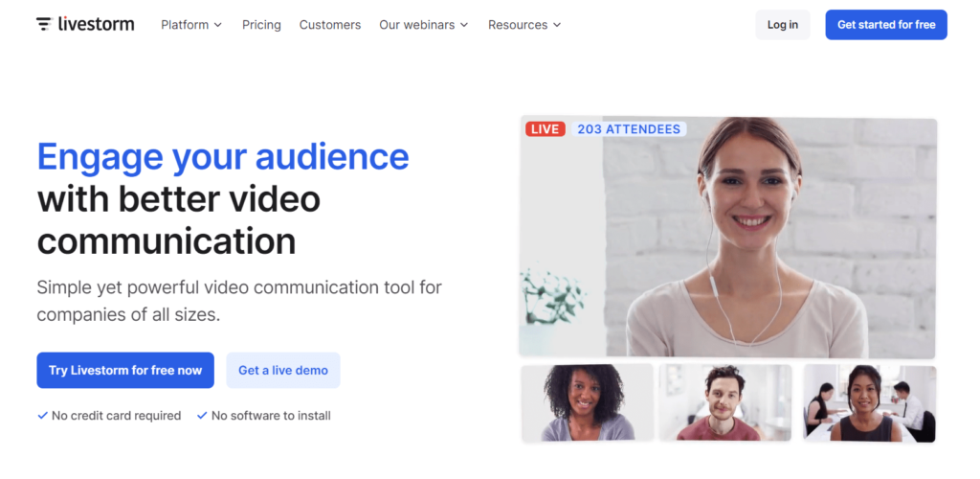
Task: Click the 'Simple yet powerful video communication' subtitle
Action: [x=239, y=301]
